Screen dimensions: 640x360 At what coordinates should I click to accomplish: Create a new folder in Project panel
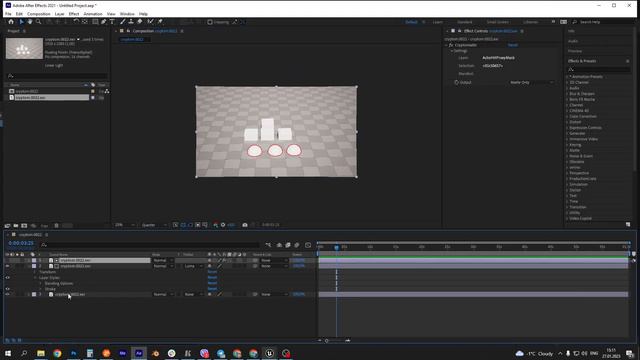pos(16,225)
